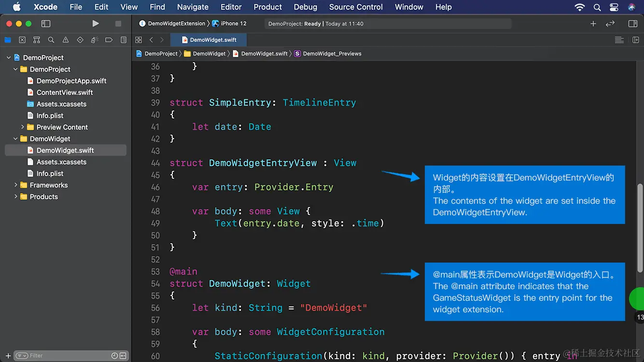
Task: Open the Library with the plus button
Action: coord(593,23)
